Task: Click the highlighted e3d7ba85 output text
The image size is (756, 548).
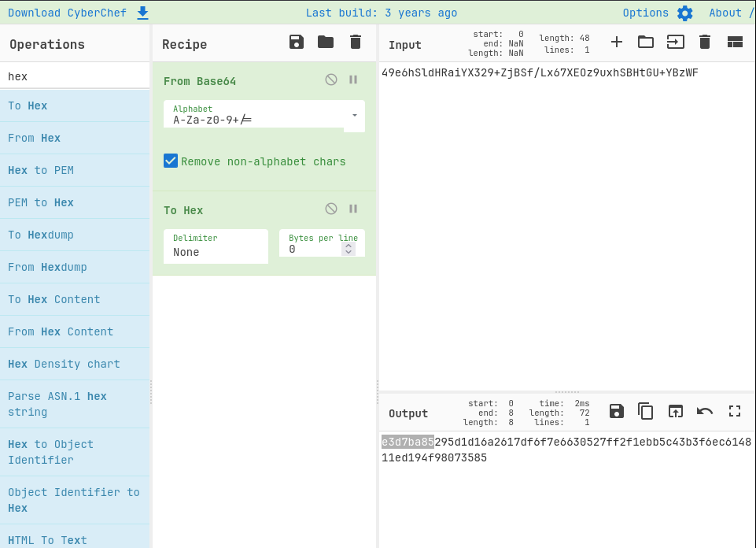Action: pos(408,442)
